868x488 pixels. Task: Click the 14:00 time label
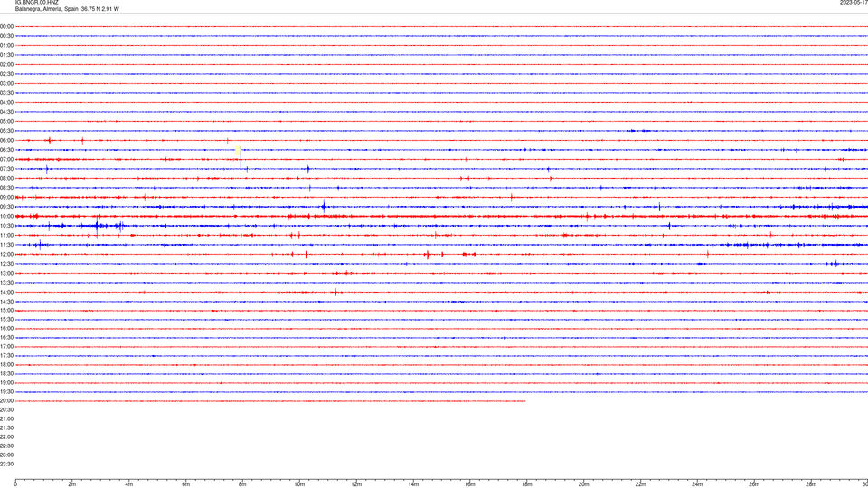tap(6, 292)
